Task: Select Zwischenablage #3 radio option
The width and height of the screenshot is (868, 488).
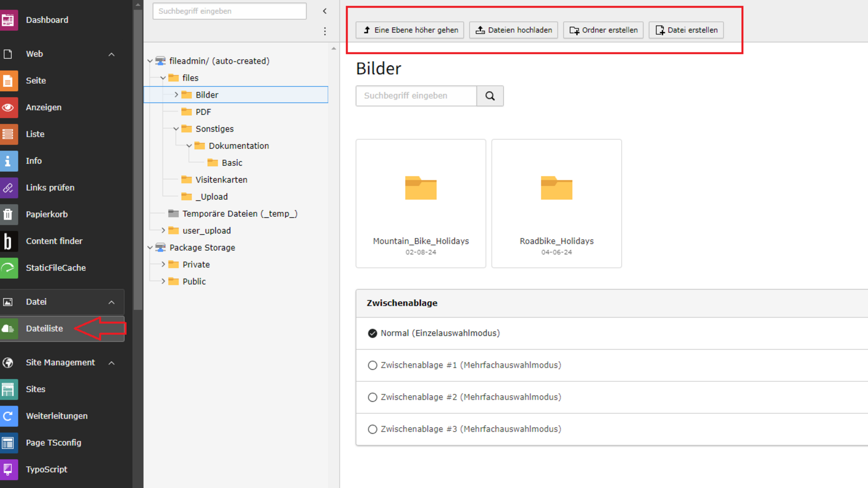Action: coord(373,429)
